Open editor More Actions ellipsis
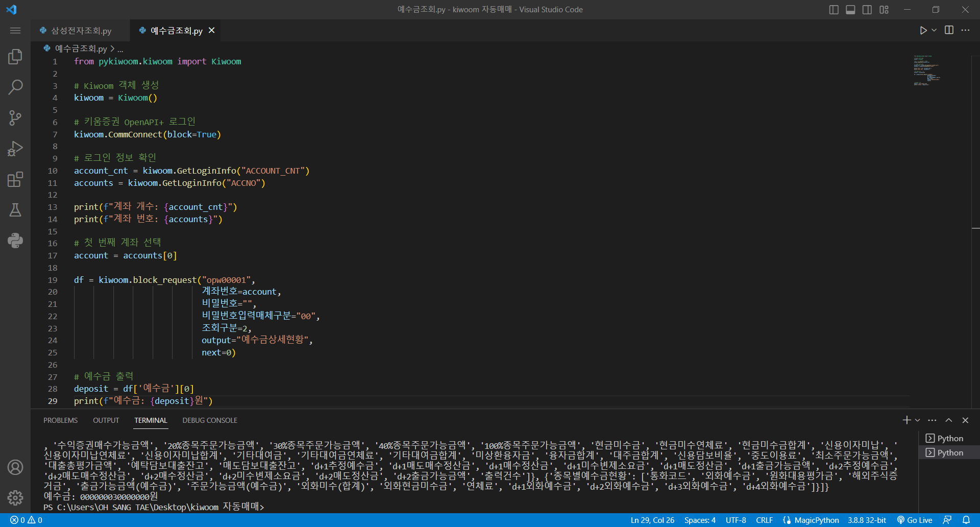980x527 pixels. [965, 30]
